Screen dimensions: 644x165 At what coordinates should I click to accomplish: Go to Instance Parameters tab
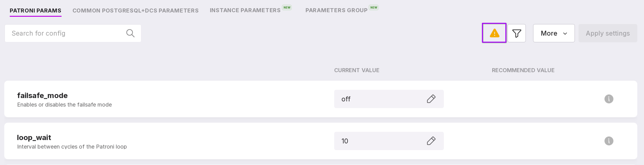click(x=245, y=10)
